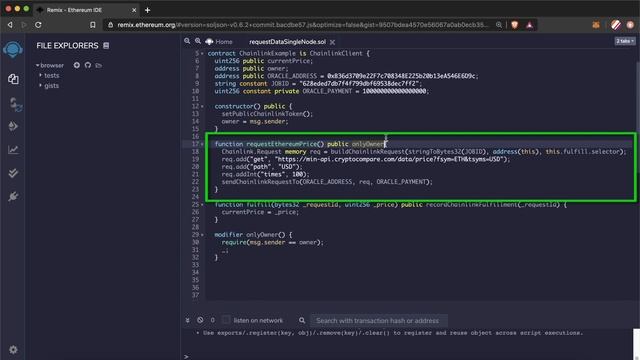This screenshot has width=640, height=360.
Task: Close the Remix browser tab
Action: [134, 10]
